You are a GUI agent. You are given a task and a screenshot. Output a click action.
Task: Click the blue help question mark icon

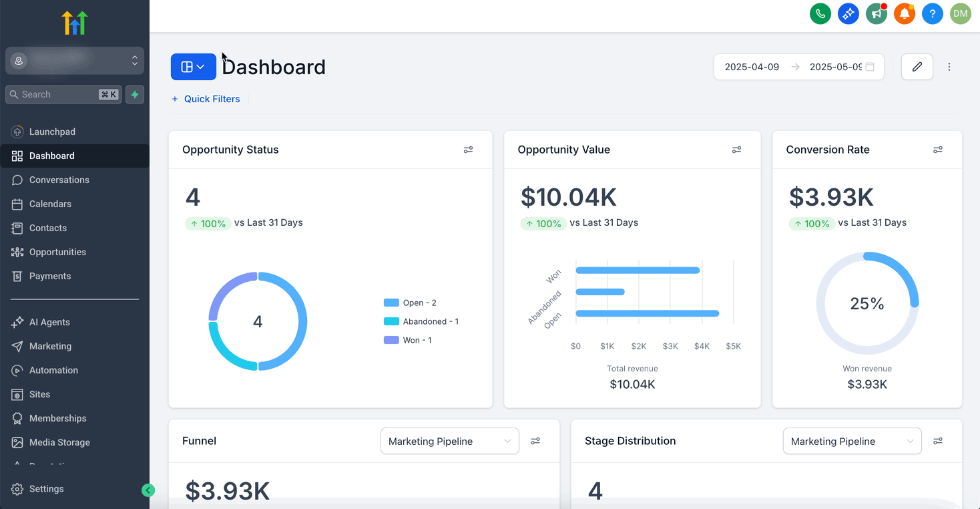(x=933, y=13)
